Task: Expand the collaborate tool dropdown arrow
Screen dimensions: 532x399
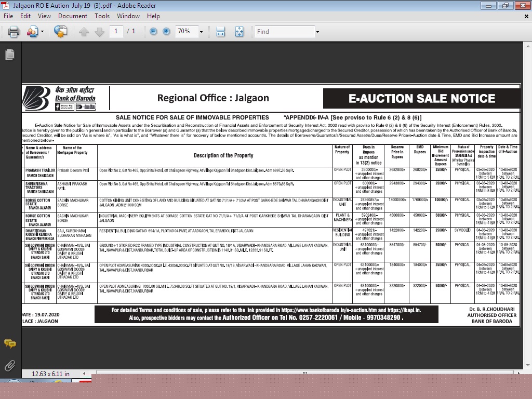Action: click(42, 32)
